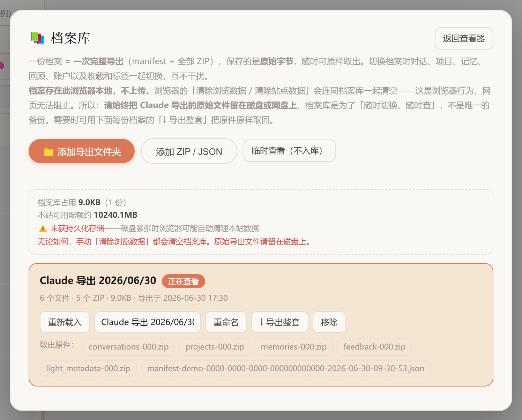Viewport: 522px width, 420px height.
Task: Click the folder icon in 添加导出文件夹 button
Action: (49, 152)
